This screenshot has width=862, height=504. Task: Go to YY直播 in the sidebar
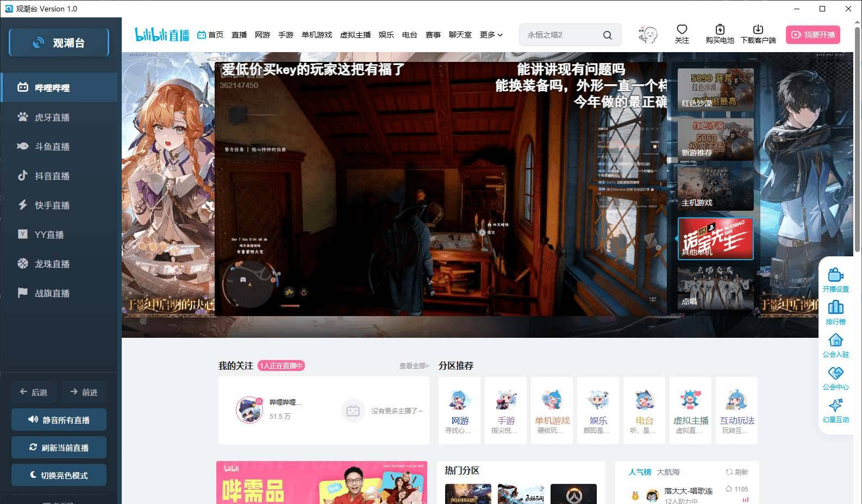[x=59, y=234]
